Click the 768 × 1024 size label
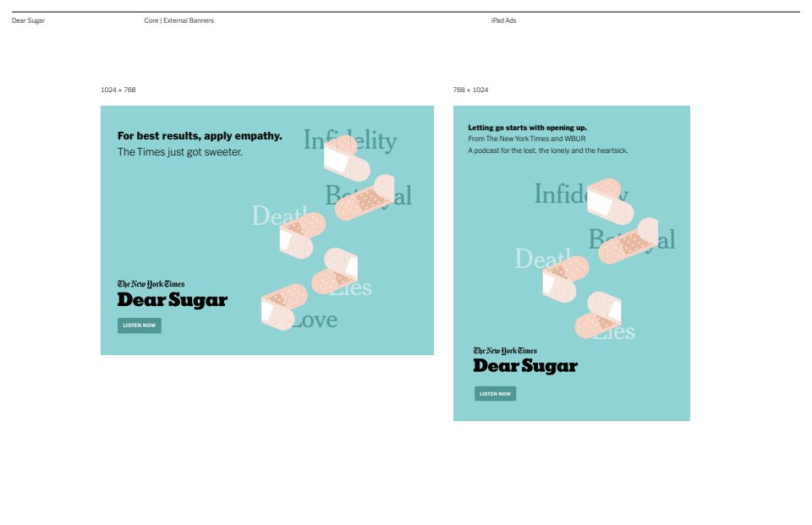Image resolution: width=812 pixels, height=525 pixels. (x=470, y=90)
